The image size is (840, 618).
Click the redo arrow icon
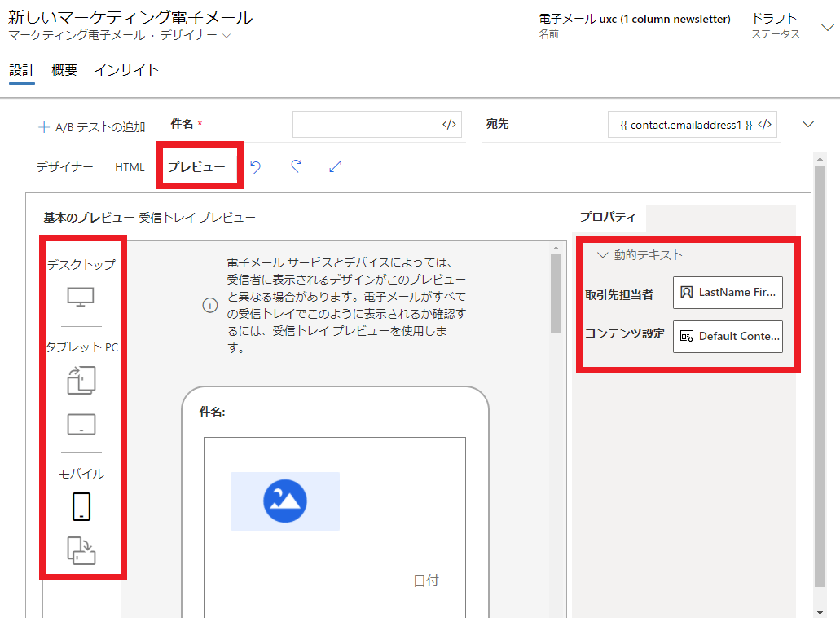(x=296, y=166)
